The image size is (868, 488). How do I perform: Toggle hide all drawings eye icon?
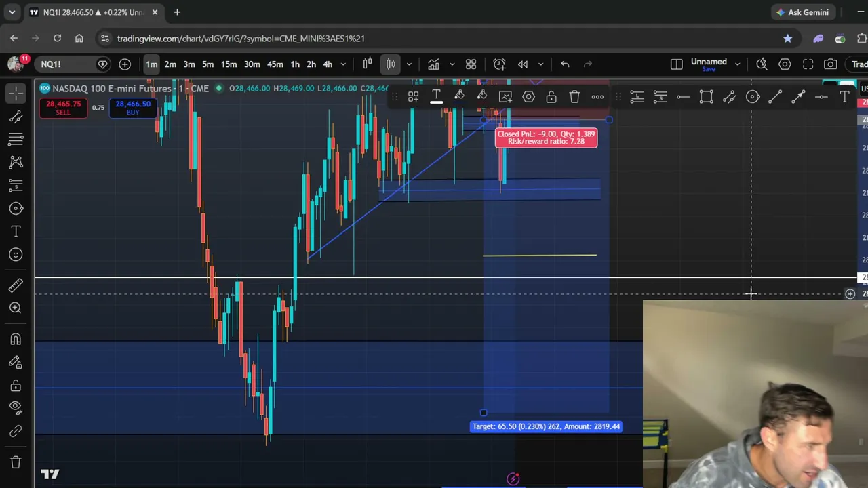(16, 409)
